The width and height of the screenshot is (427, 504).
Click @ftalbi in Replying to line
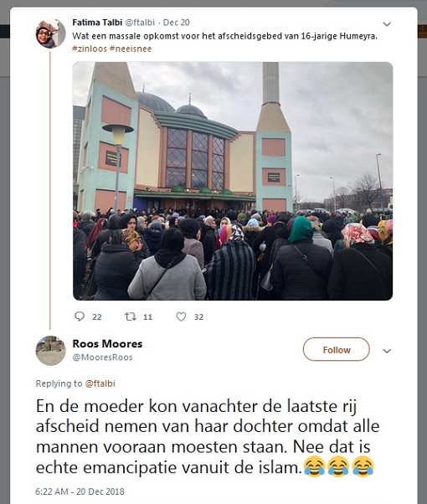pos(100,383)
